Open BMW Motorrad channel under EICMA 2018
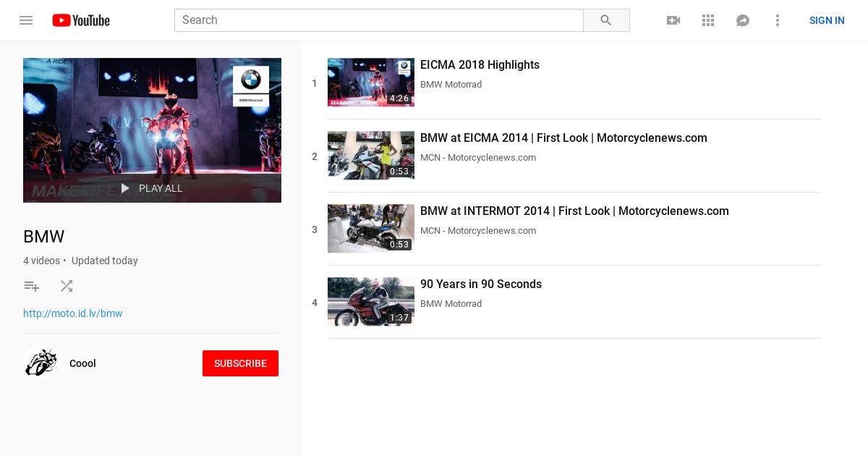This screenshot has height=456, width=868. coord(451,85)
